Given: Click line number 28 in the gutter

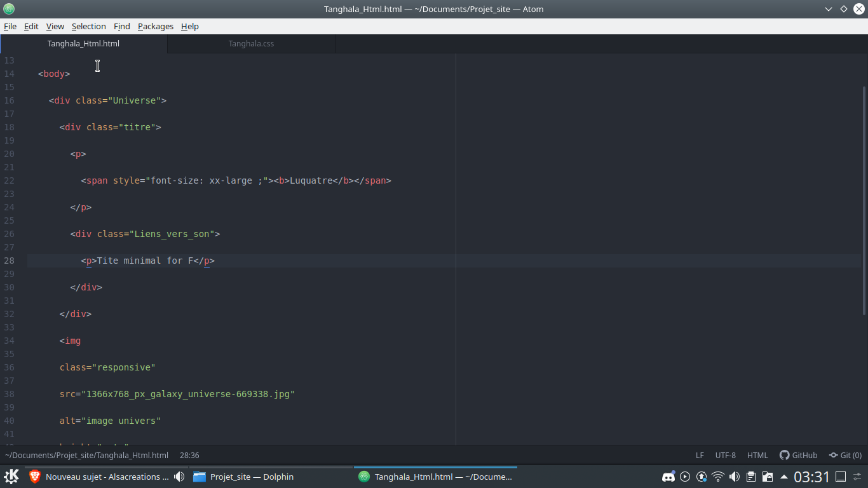Looking at the screenshot, I should [9, 261].
